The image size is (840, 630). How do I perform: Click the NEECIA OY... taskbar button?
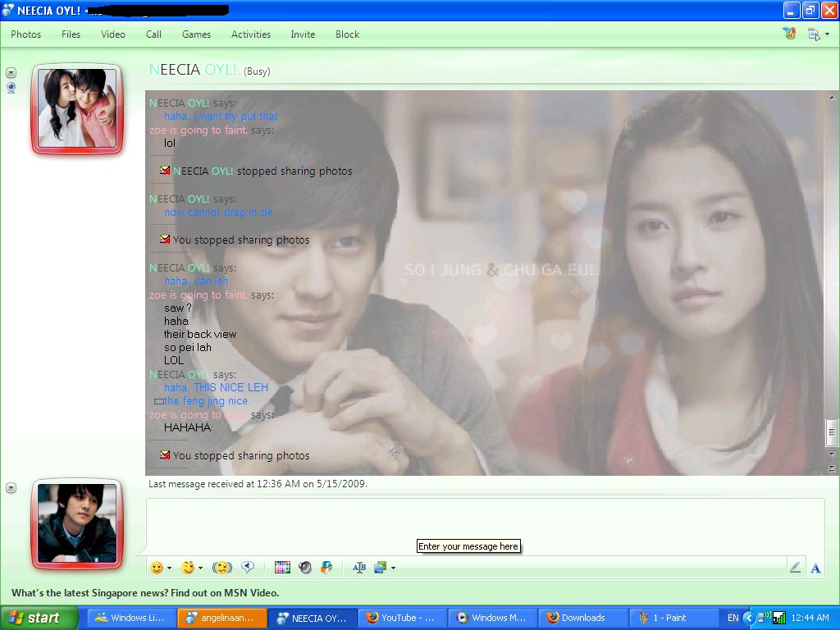tap(312, 618)
